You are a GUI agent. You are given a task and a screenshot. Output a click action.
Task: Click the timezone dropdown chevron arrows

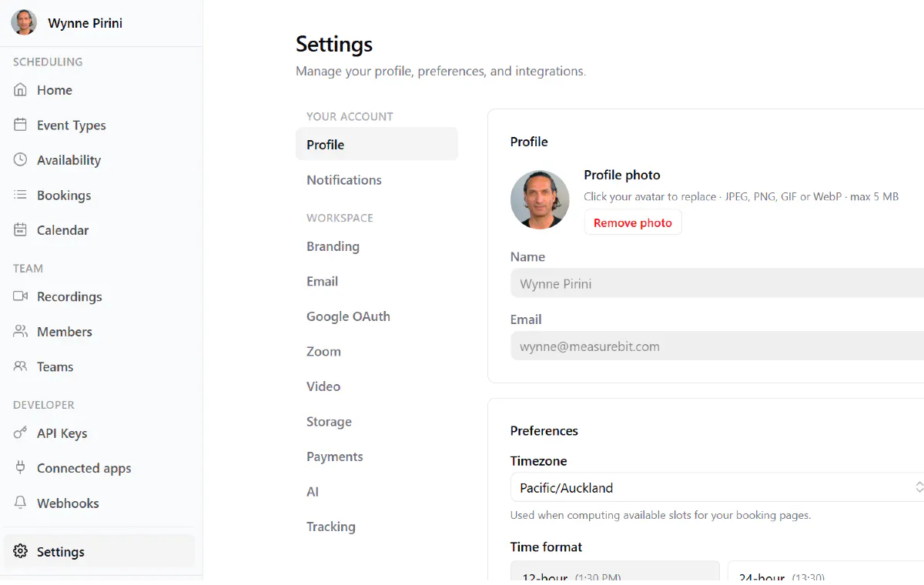(919, 487)
